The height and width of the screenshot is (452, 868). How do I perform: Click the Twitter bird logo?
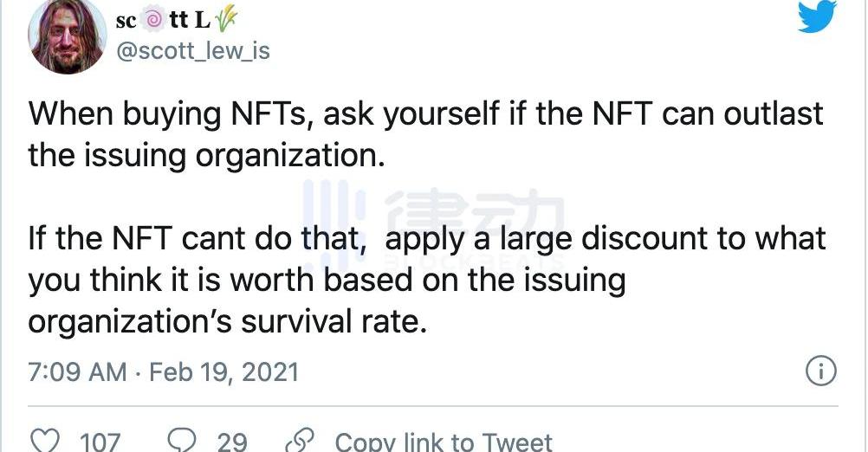819,16
